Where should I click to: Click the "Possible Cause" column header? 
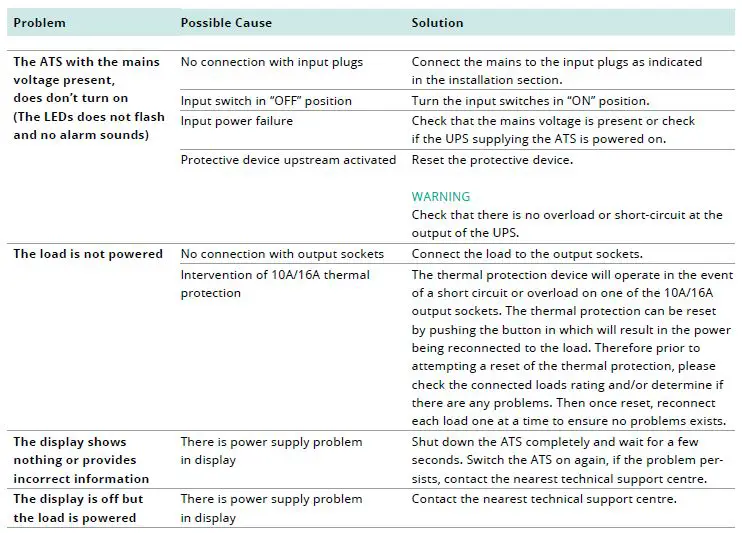(x=226, y=23)
